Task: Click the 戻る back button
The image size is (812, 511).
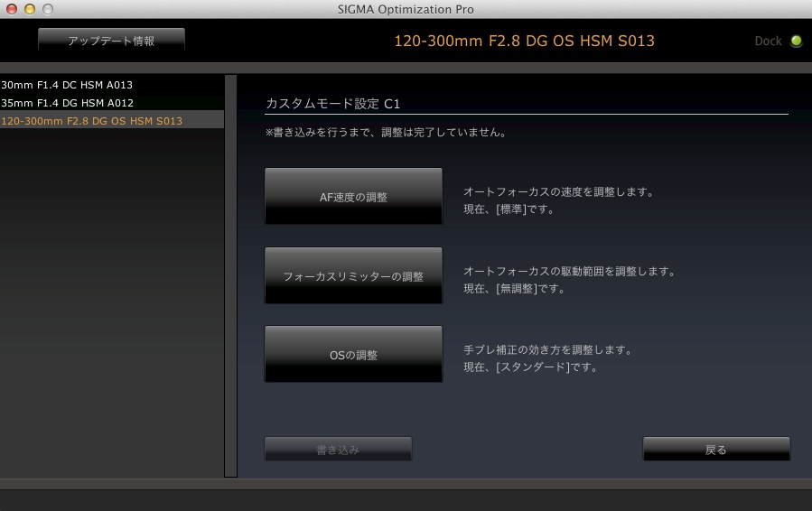Action: point(717,449)
